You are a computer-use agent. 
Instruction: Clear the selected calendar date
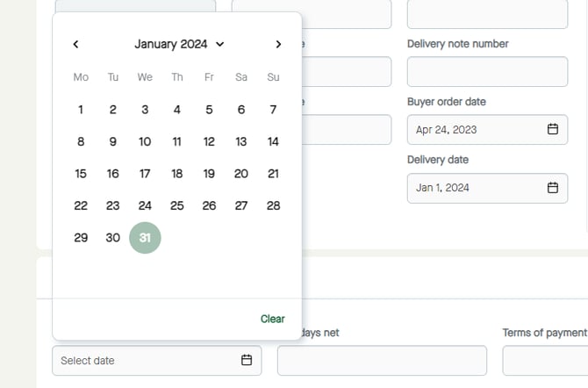coord(272,319)
